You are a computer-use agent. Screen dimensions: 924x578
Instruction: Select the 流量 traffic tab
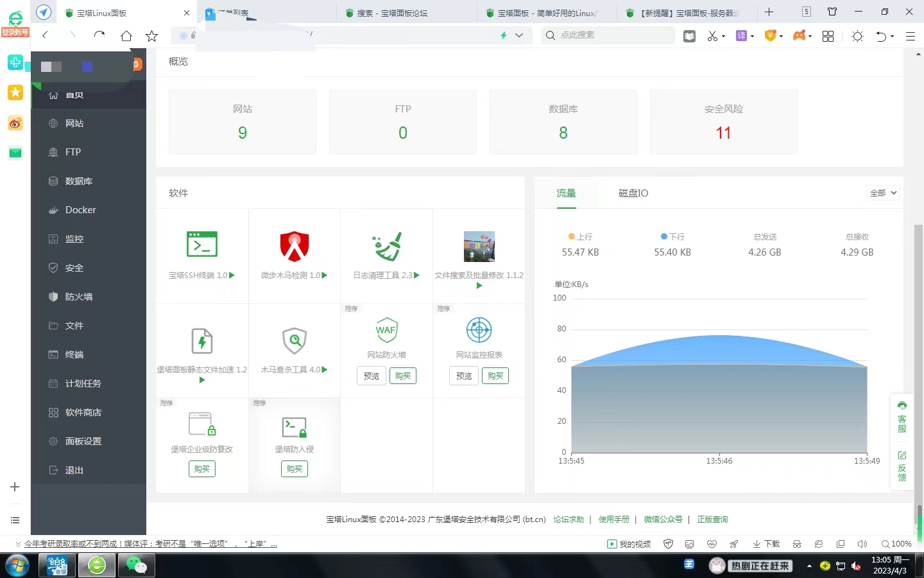point(566,193)
